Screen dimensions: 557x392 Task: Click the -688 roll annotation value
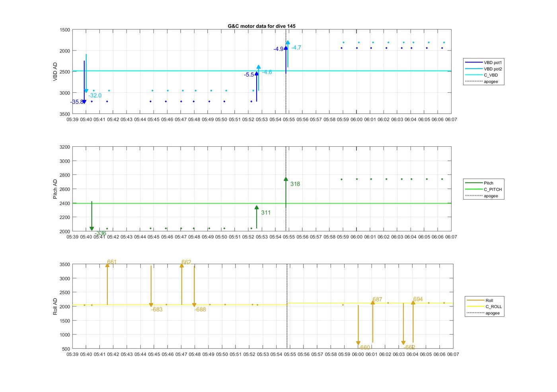200,310
